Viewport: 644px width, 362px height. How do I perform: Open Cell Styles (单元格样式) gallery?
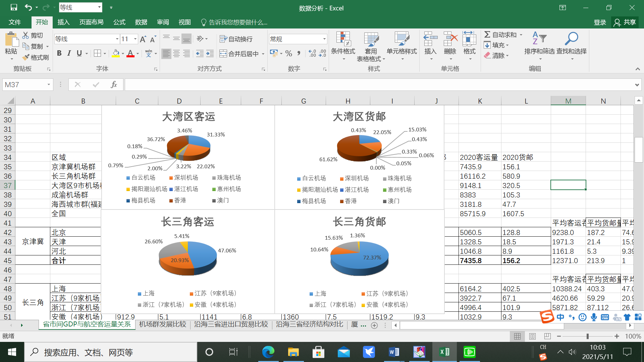pyautogui.click(x=401, y=47)
